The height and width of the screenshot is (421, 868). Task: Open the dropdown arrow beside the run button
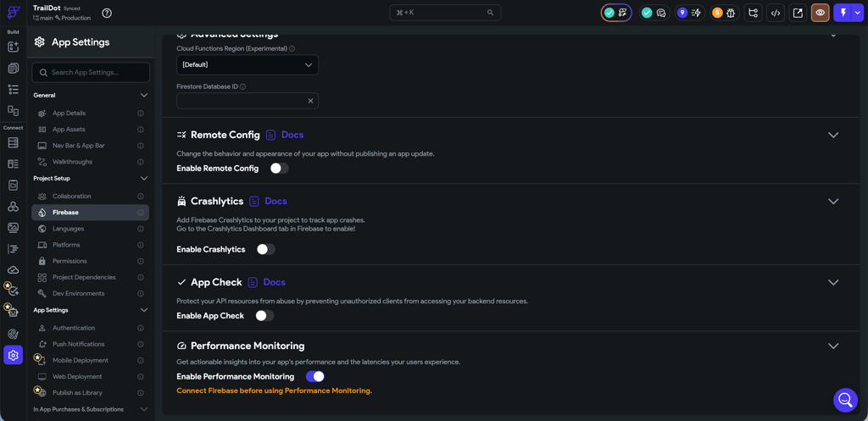pos(857,13)
